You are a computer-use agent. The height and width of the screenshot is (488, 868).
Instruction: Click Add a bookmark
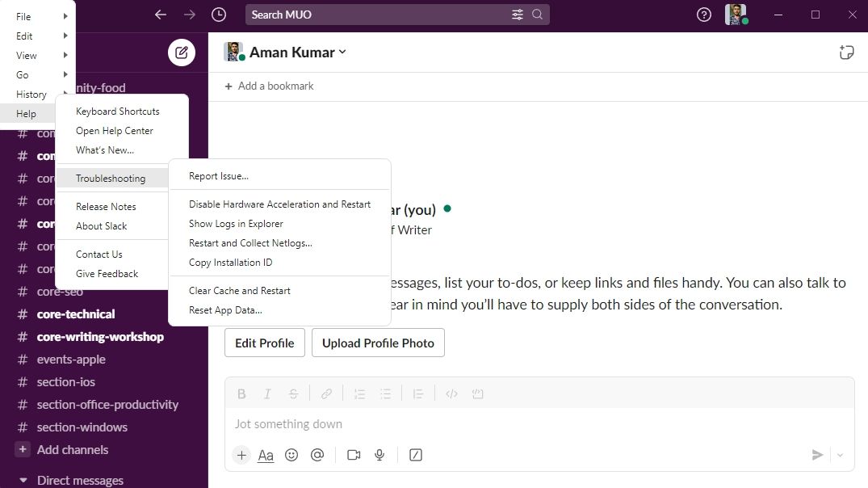269,86
